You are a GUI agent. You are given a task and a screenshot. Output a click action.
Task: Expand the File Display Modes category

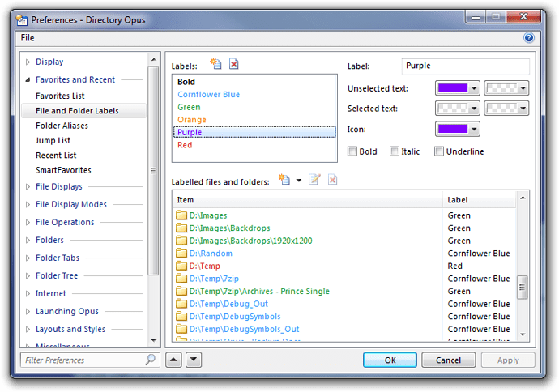(x=28, y=205)
